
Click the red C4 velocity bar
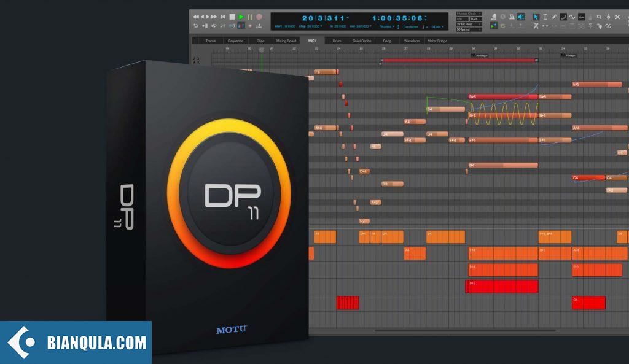click(588, 303)
